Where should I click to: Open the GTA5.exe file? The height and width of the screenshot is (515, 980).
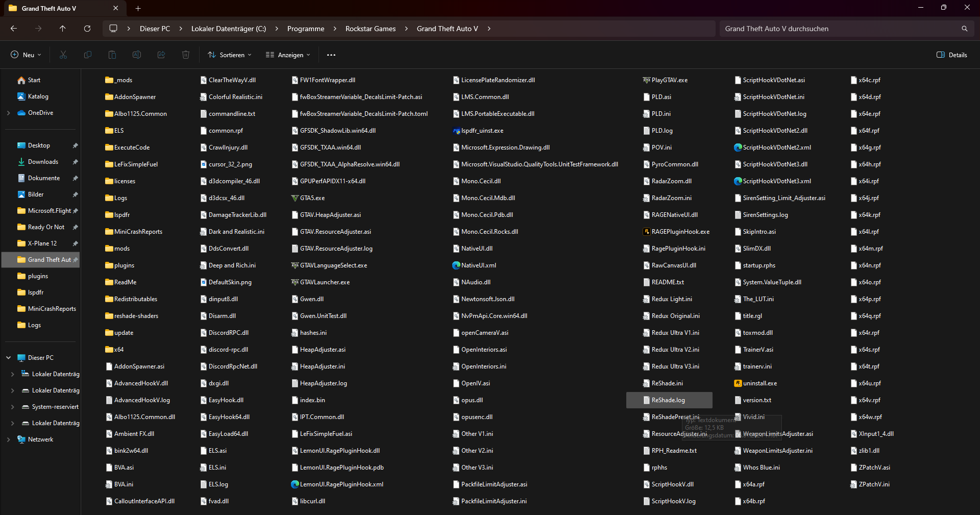pyautogui.click(x=312, y=198)
